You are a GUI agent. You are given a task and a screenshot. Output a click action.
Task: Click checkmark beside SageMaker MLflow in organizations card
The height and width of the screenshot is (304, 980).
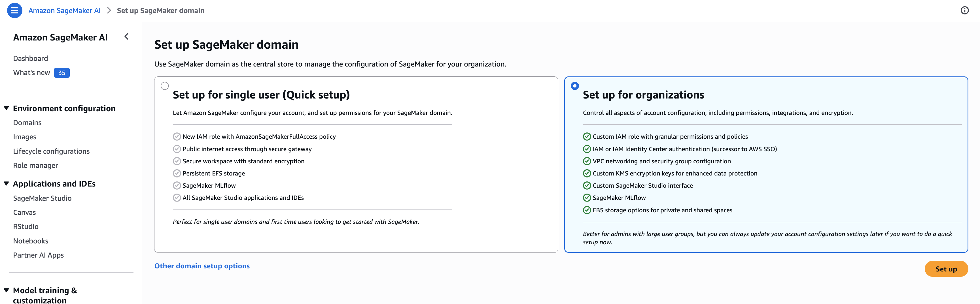coord(587,198)
